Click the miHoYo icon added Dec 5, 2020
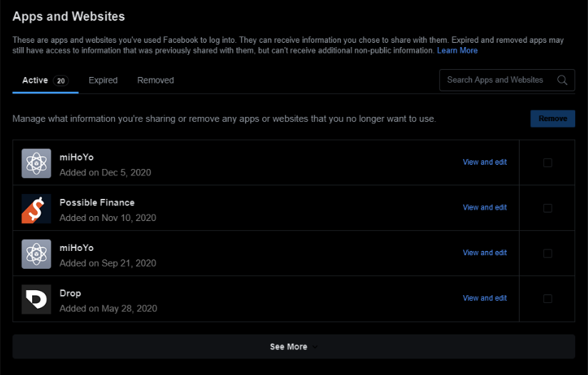588x375 pixels. [x=36, y=163]
